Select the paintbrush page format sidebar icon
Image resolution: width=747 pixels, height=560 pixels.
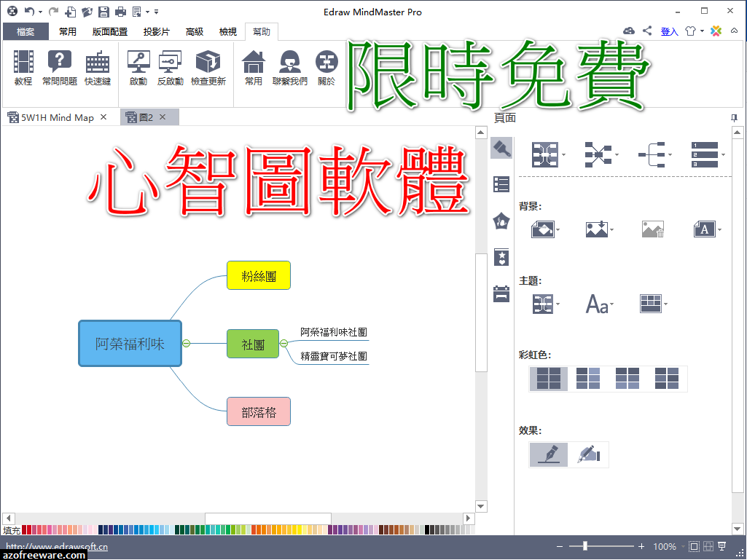501,148
